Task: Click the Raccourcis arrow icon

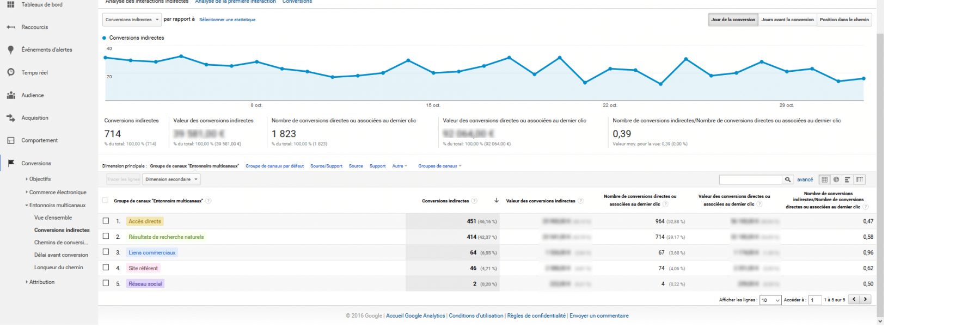Action: (x=10, y=27)
